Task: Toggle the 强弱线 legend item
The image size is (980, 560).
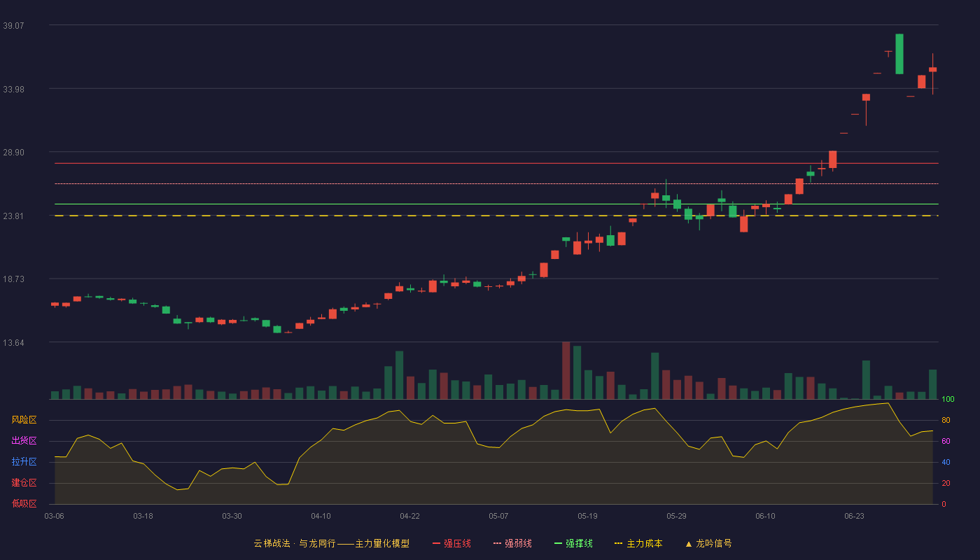Action: click(512, 543)
